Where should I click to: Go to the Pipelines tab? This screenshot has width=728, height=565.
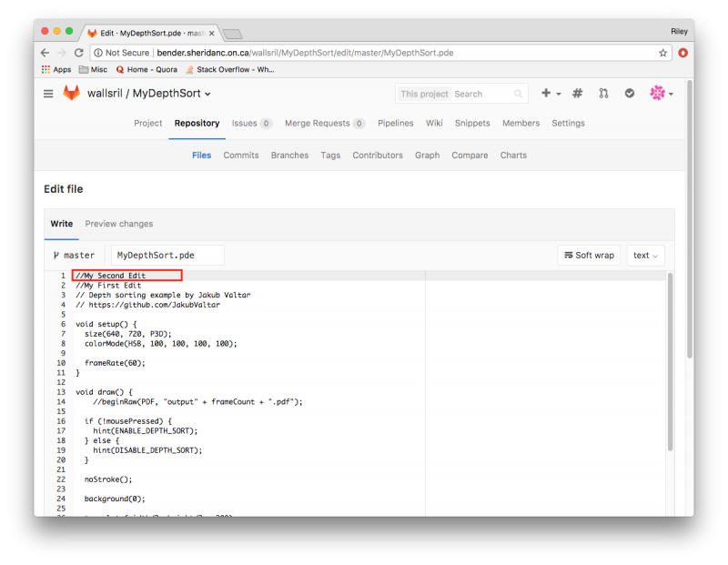tap(396, 123)
